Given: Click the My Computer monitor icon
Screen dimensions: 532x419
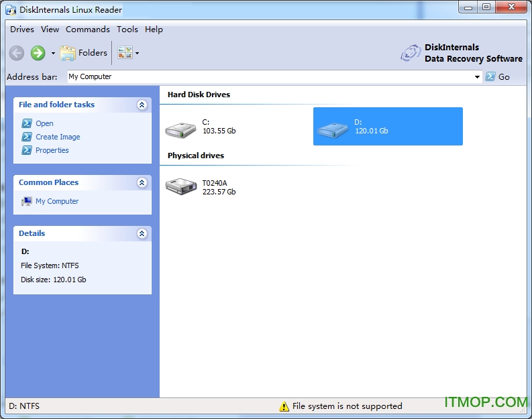Looking at the screenshot, I should point(27,201).
